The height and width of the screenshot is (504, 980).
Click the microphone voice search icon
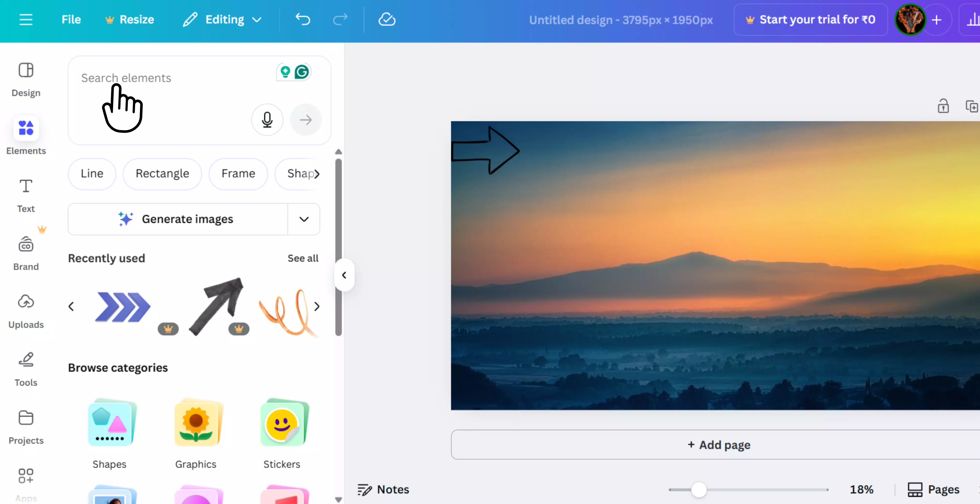[x=267, y=120]
